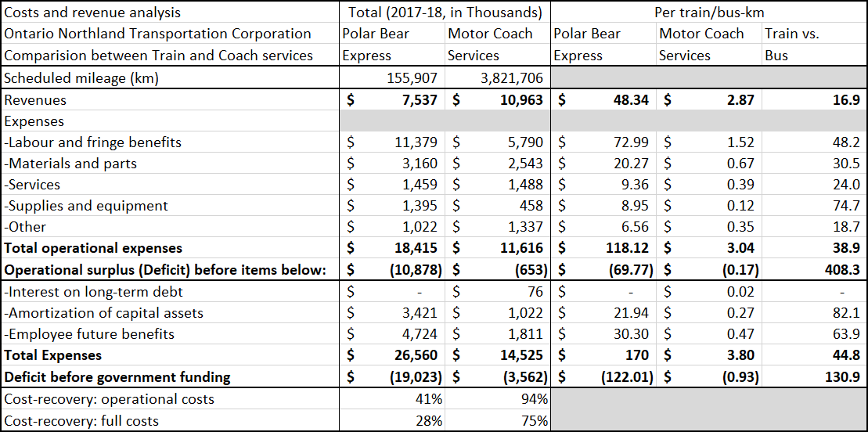Select the "Amortization of capital assets" label
The image size is (868, 432).
tap(106, 313)
